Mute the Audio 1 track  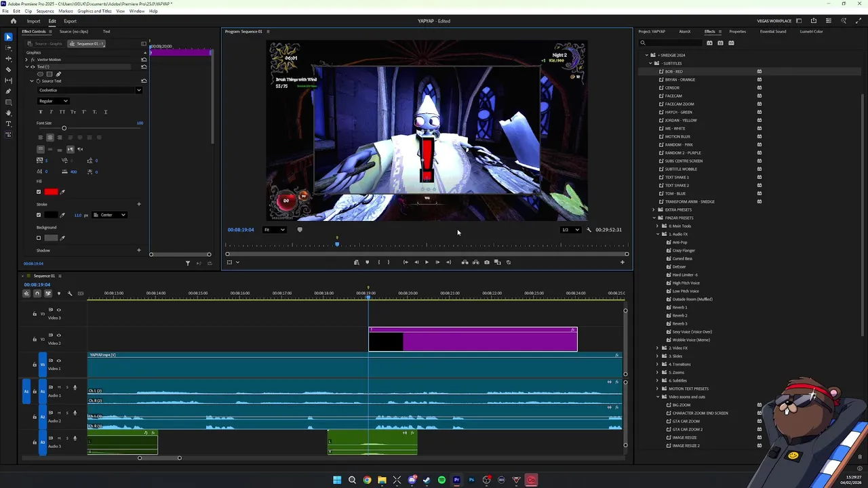tap(59, 388)
